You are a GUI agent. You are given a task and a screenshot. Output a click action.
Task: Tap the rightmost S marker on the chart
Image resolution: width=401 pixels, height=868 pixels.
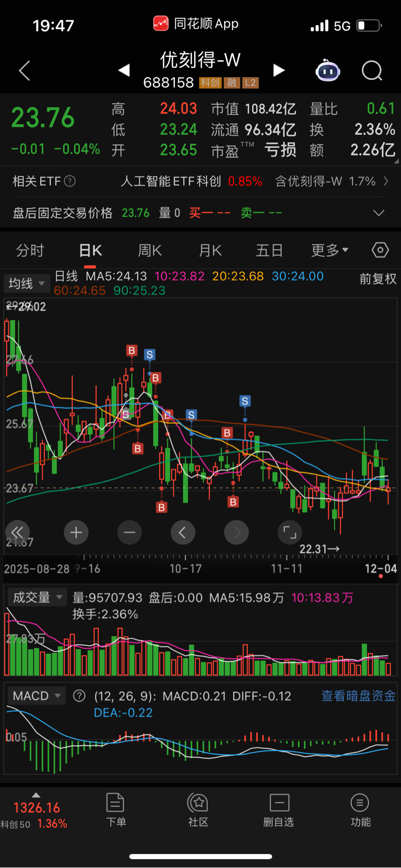click(x=245, y=401)
